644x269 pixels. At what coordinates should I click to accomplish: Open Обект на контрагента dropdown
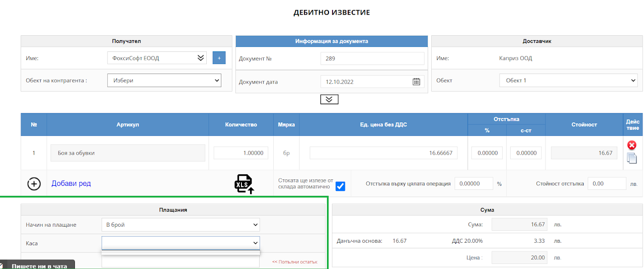(x=164, y=80)
